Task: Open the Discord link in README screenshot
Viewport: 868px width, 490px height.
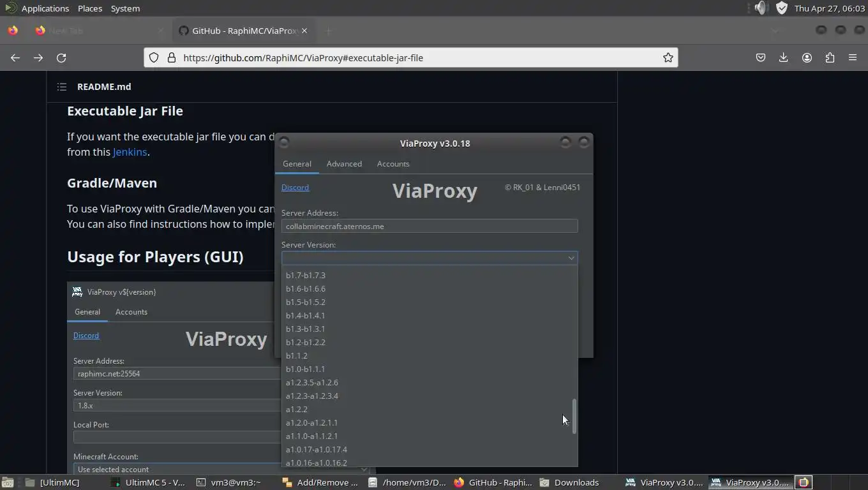Action: pyautogui.click(x=86, y=336)
